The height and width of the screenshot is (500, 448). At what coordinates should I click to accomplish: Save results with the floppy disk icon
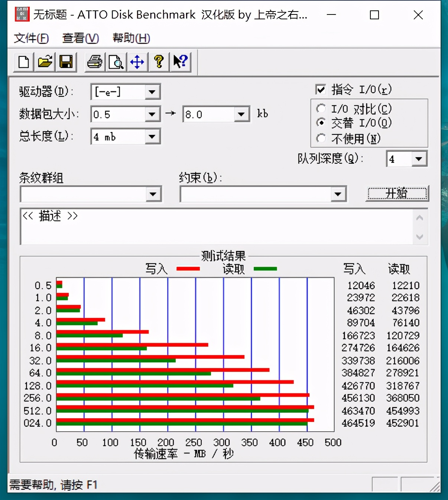pos(66,62)
